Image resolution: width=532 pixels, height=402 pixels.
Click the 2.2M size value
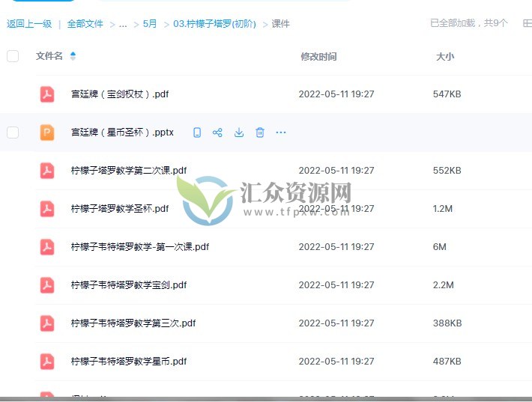[443, 284]
